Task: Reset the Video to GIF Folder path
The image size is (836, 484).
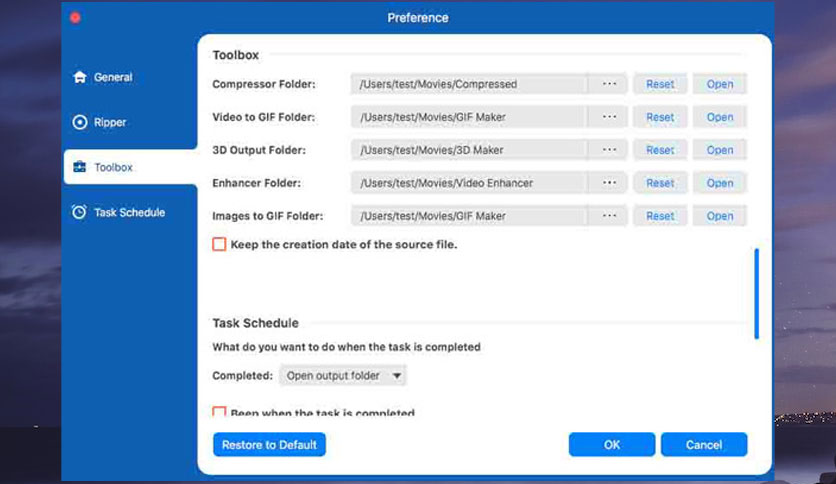Action: point(660,117)
